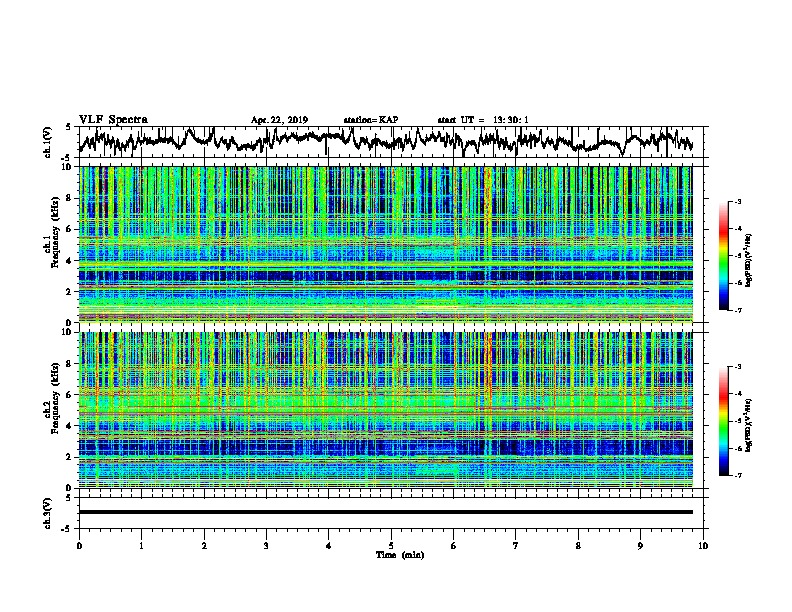Click the "-4" label on ch.2 color scale
The height and width of the screenshot is (612, 792).
pos(738,393)
